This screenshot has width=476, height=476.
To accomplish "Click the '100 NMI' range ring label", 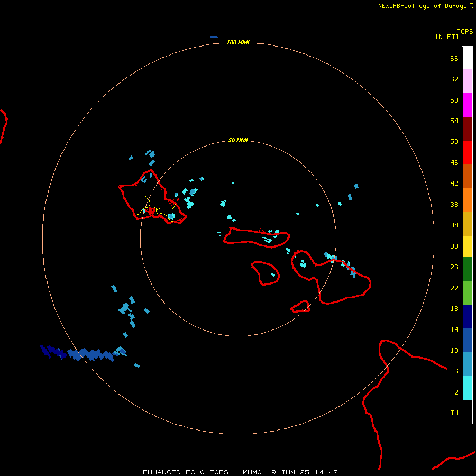I will 238,42.
